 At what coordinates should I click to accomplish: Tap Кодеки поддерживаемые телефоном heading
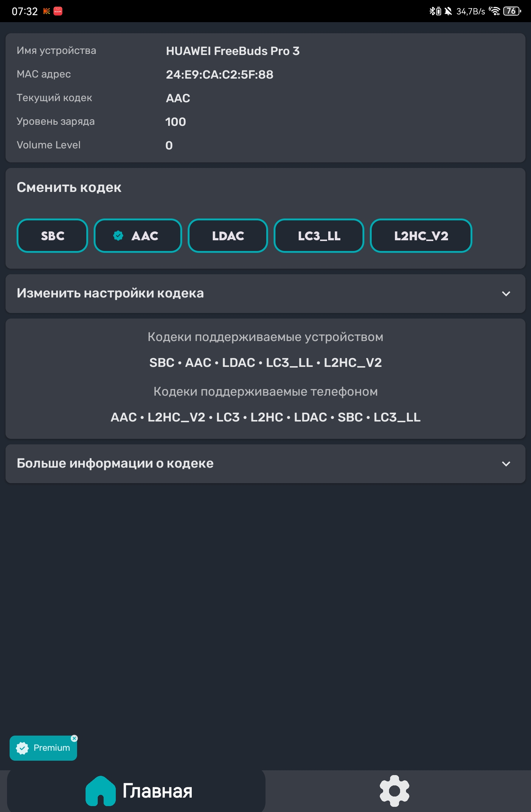(x=265, y=392)
